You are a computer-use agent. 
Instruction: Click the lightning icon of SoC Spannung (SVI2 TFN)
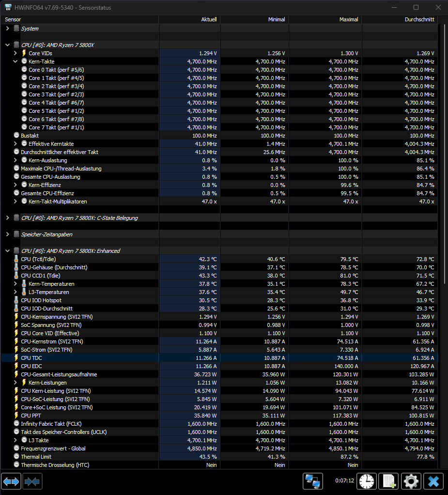pyautogui.click(x=16, y=325)
